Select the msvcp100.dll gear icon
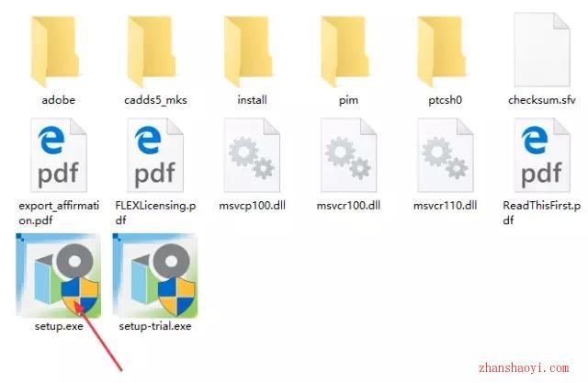The height and width of the screenshot is (383, 588). pos(252,155)
